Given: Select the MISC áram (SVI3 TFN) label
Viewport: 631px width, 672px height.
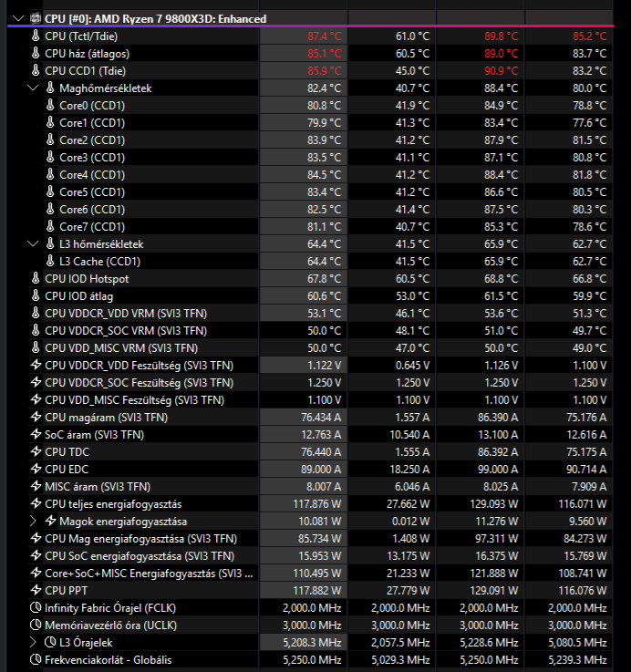Looking at the screenshot, I should 98,487.
